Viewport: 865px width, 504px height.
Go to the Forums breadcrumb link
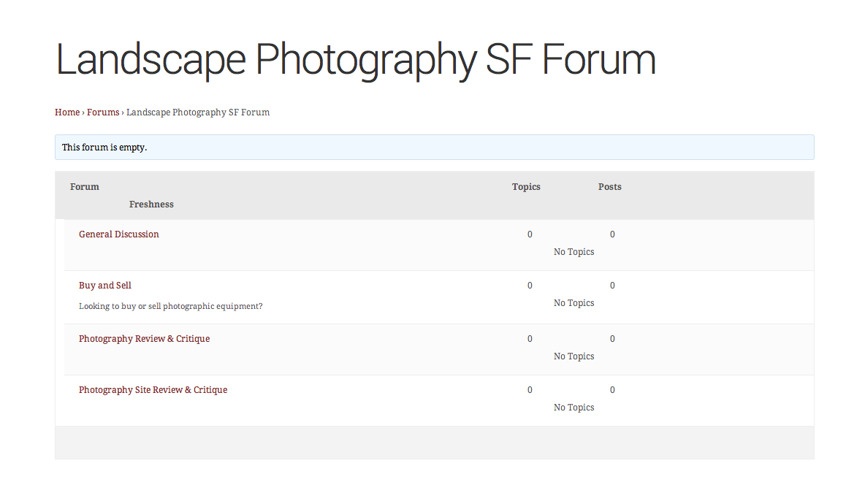coord(103,112)
